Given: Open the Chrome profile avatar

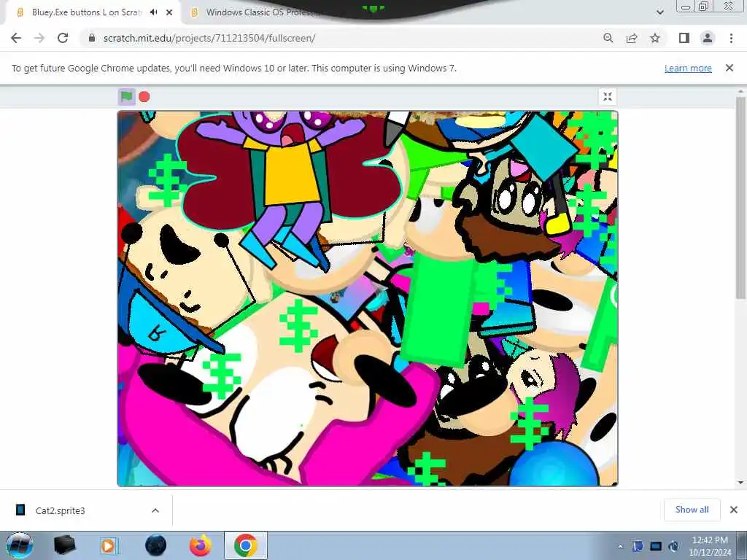Looking at the screenshot, I should 708,38.
